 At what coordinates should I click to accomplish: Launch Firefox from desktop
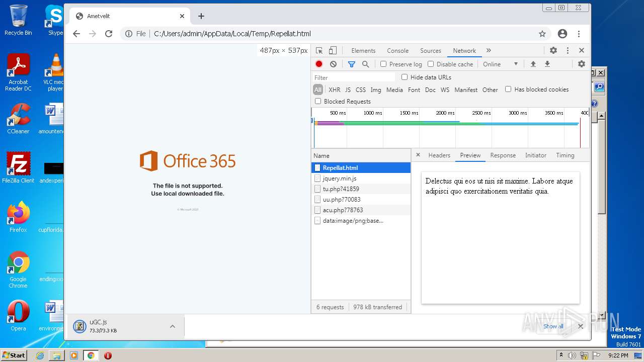(18, 217)
